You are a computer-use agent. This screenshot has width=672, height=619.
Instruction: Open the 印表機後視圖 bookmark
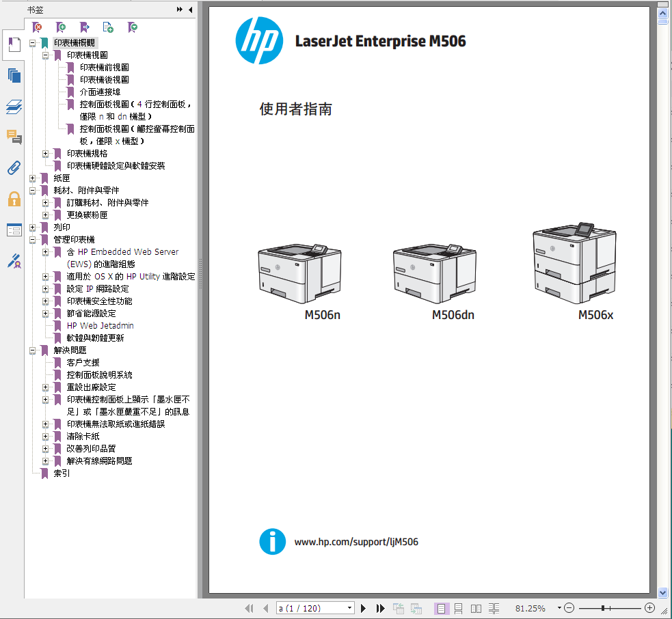[104, 80]
